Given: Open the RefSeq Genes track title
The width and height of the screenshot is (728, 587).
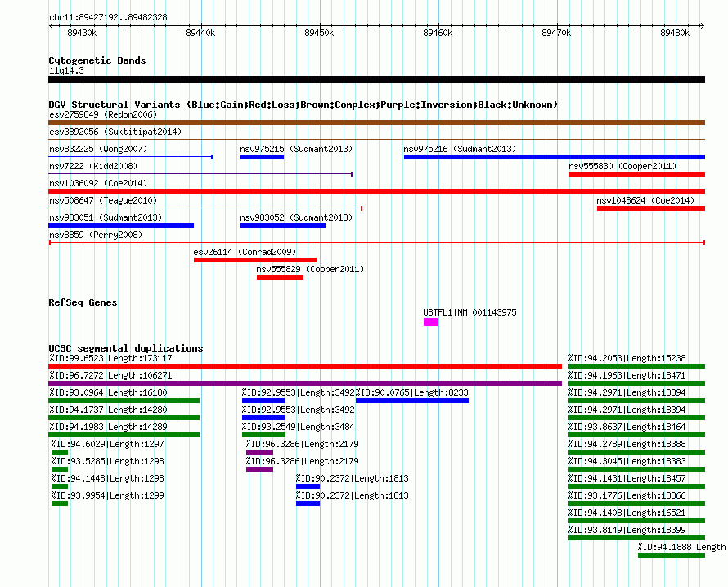Looking at the screenshot, I should pos(83,302).
